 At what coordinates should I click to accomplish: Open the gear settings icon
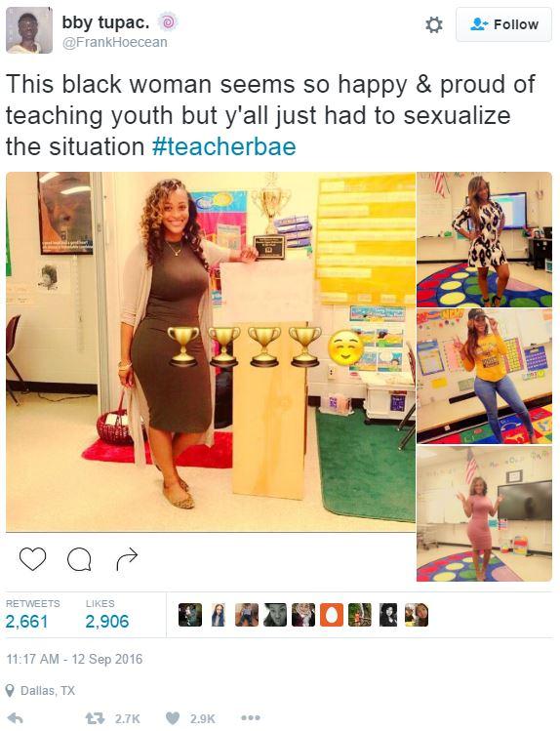(x=434, y=24)
